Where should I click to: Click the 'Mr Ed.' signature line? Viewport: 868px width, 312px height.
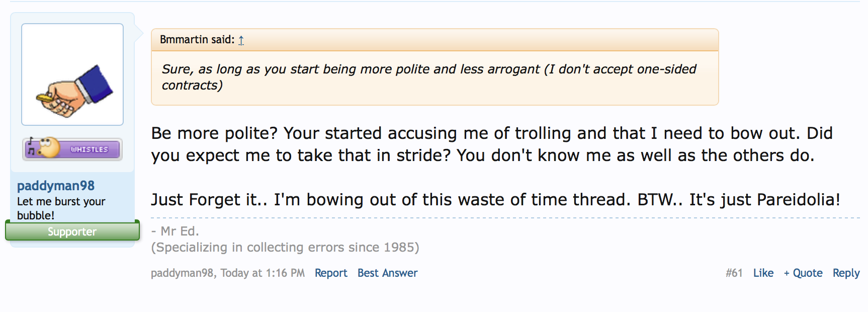(x=175, y=231)
